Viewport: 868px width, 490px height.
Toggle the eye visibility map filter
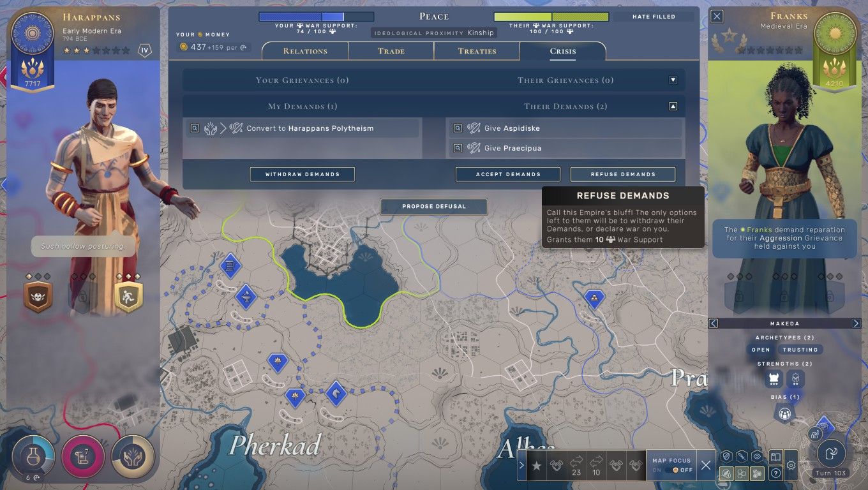pos(757,456)
